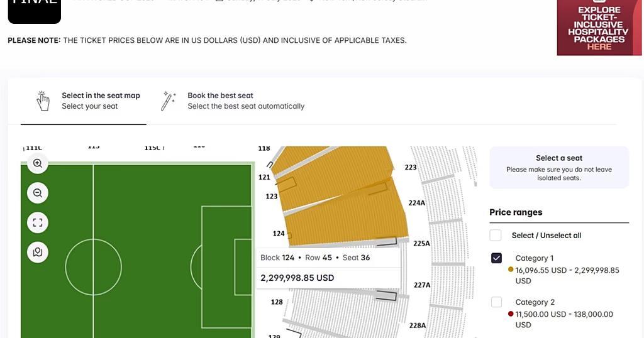The width and height of the screenshot is (644, 338).
Task: Zoom out of the seat map
Action: point(38,193)
